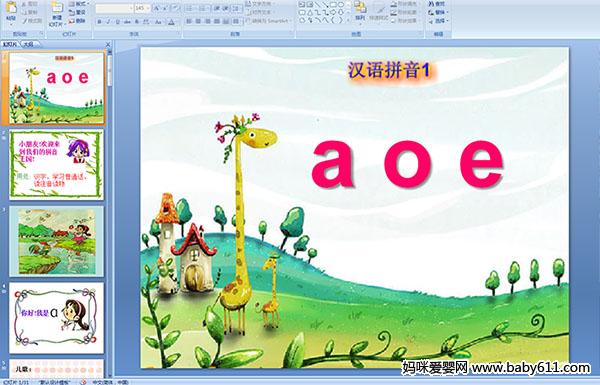The width and height of the screenshot is (600, 385).
Task: Select the Line shape in the shapes gallery
Action: click(x=317, y=5)
